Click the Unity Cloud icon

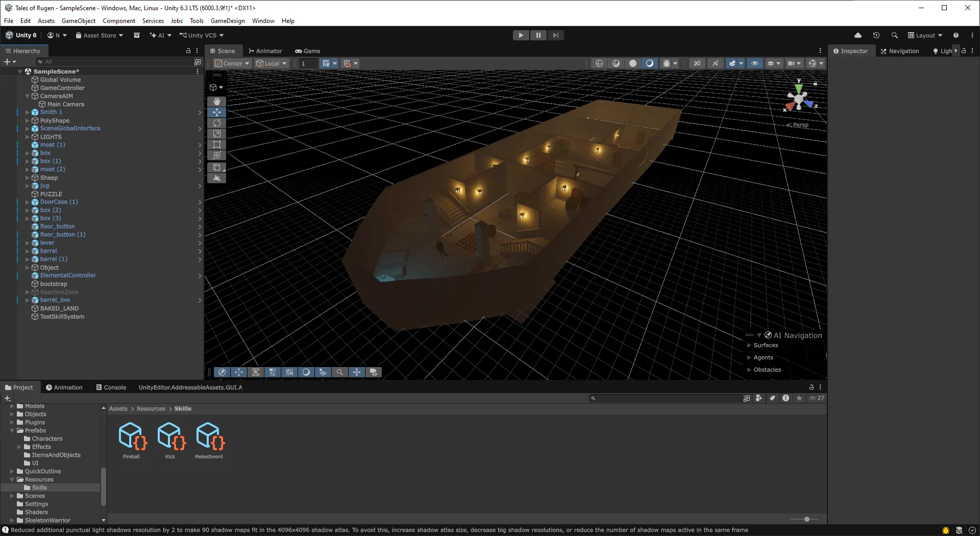(x=858, y=35)
